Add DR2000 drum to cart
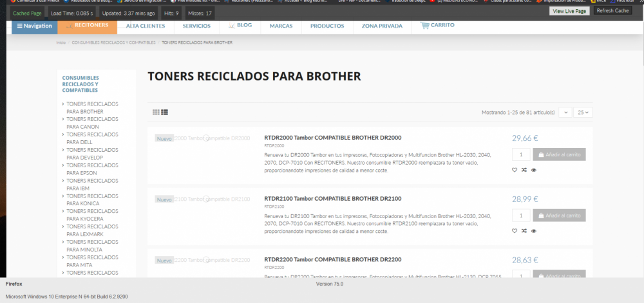 (560, 154)
